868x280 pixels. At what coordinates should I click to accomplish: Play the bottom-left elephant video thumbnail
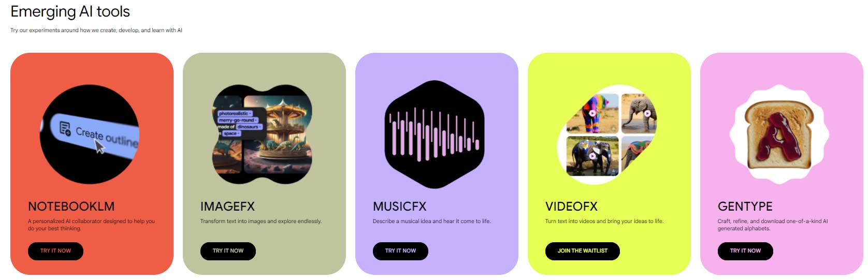click(592, 156)
